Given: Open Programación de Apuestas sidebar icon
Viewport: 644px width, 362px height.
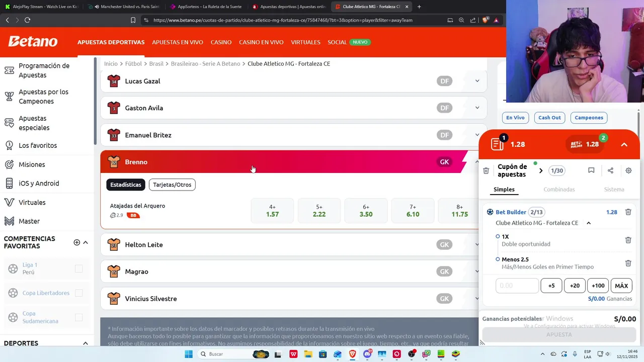Looking at the screenshot, I should coord(9,70).
